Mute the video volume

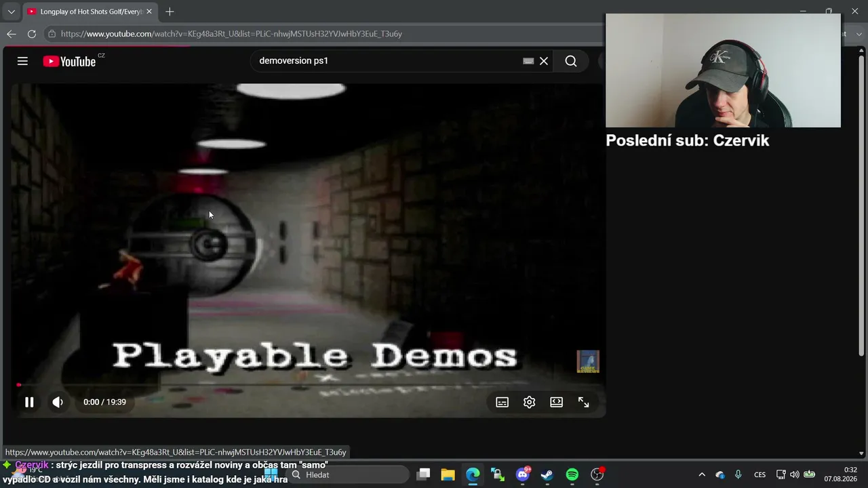click(x=58, y=402)
